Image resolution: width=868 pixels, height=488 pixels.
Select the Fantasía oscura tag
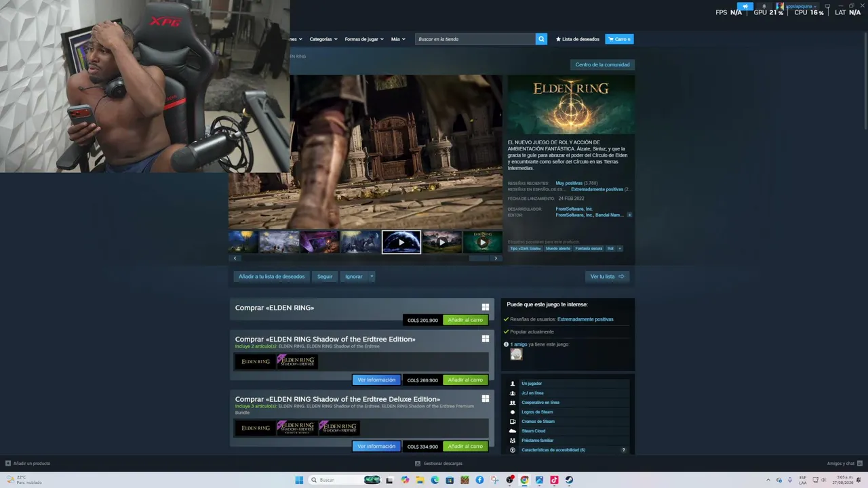(589, 249)
